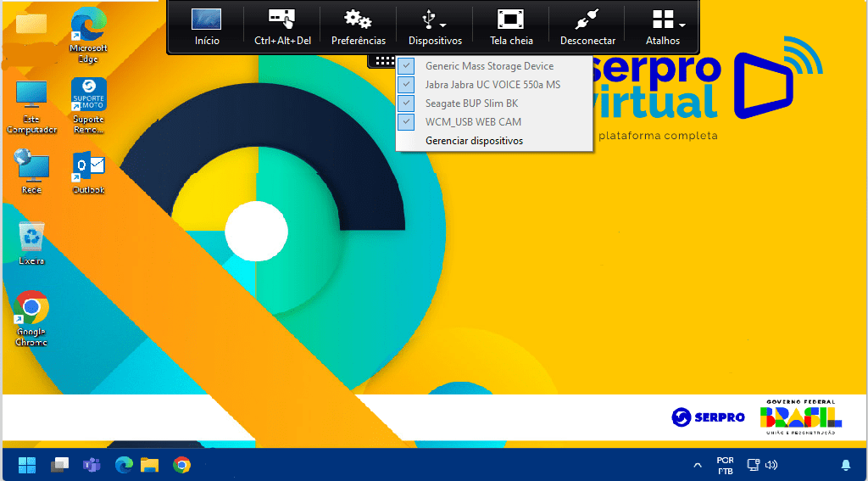Screen dimensions: 868x481
Task: Select Suporte Remoto desktop shortcut
Action: 88,105
